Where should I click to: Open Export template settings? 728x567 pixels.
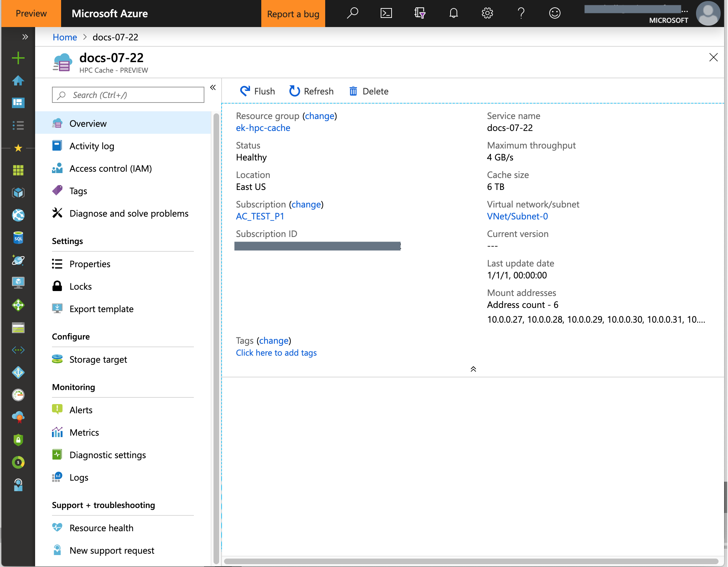pyautogui.click(x=101, y=308)
